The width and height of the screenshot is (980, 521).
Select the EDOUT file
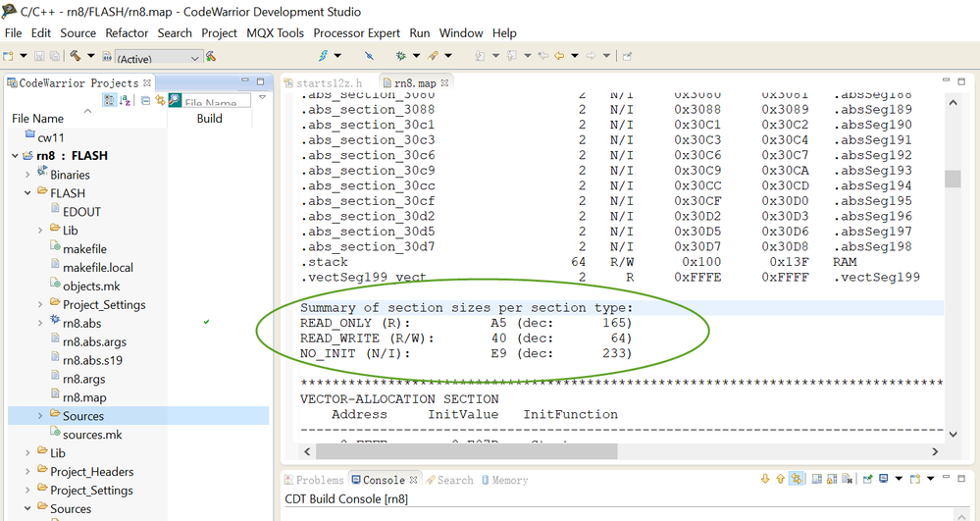81,212
